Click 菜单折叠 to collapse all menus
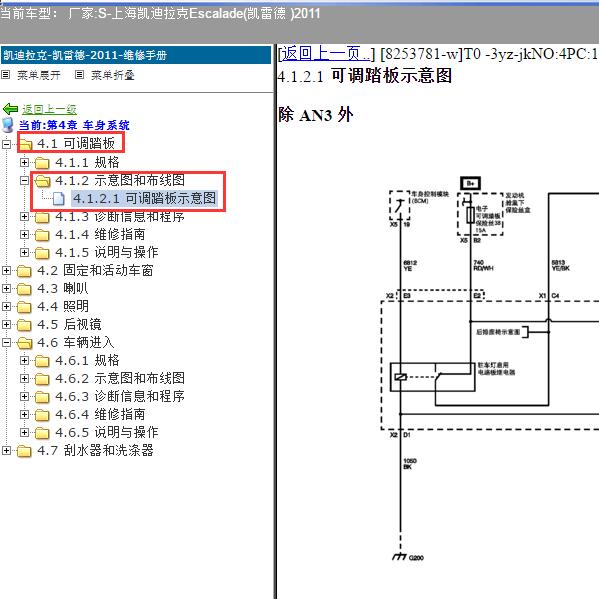The width and height of the screenshot is (599, 599). point(113,75)
